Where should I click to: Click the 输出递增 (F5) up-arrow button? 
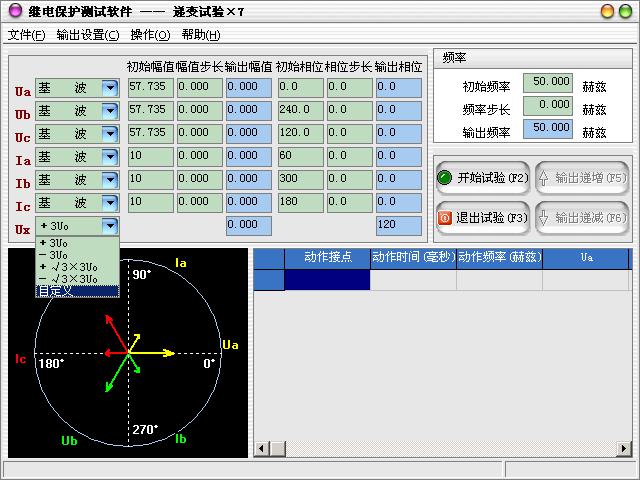click(x=582, y=178)
